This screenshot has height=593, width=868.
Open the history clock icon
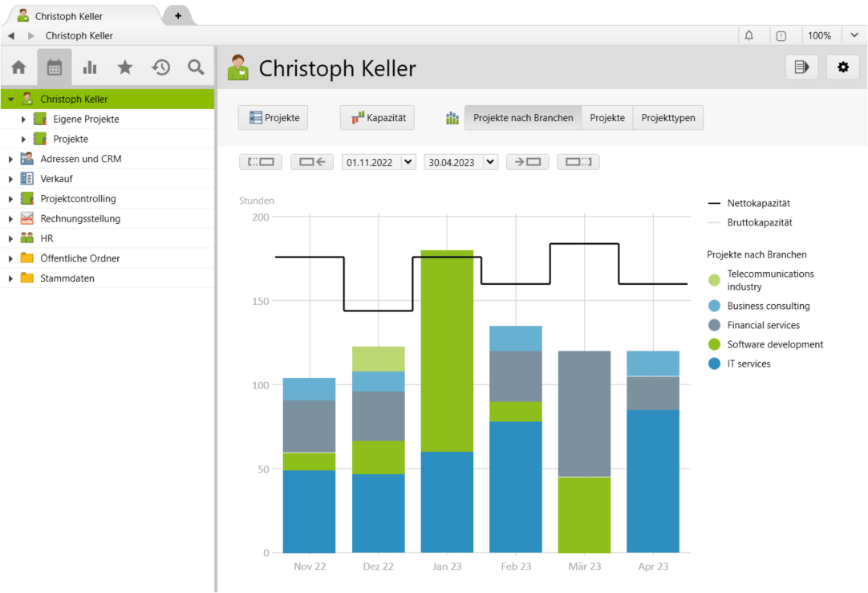point(161,68)
